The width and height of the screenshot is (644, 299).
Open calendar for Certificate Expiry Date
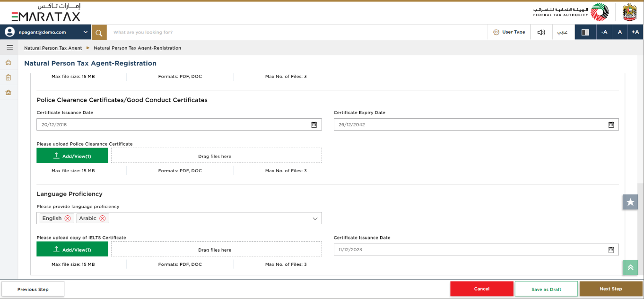pyautogui.click(x=611, y=125)
